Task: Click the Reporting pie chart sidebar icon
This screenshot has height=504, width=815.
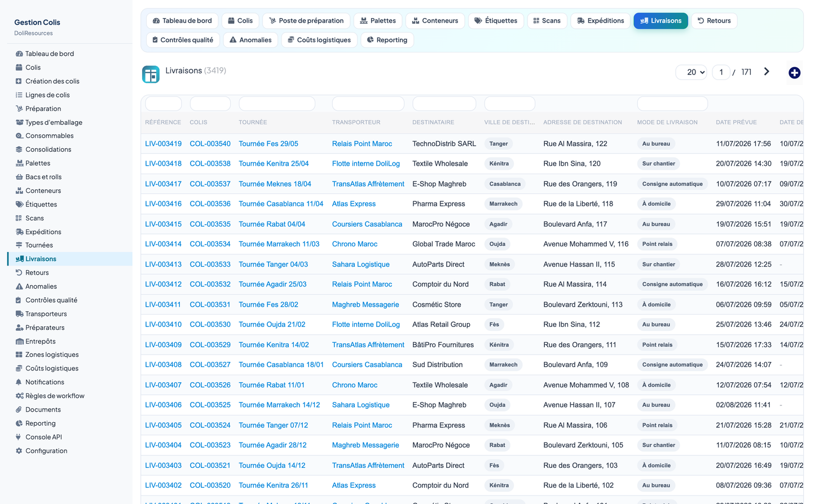Action: pos(19,423)
